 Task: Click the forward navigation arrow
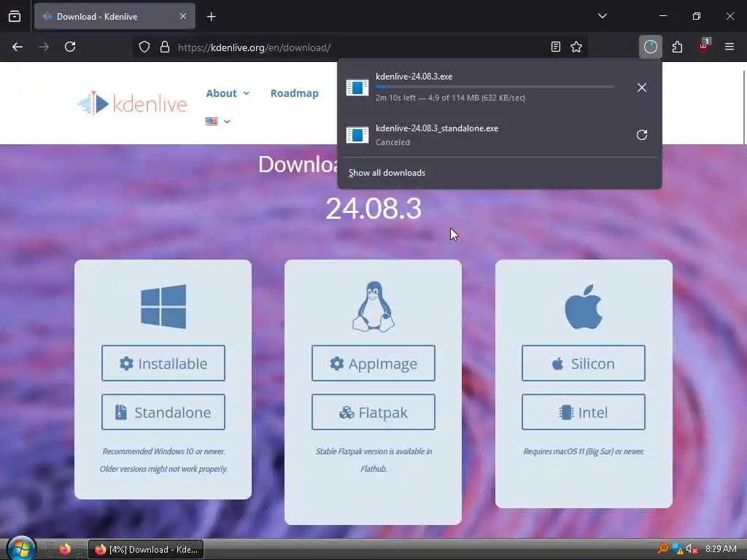tap(44, 47)
